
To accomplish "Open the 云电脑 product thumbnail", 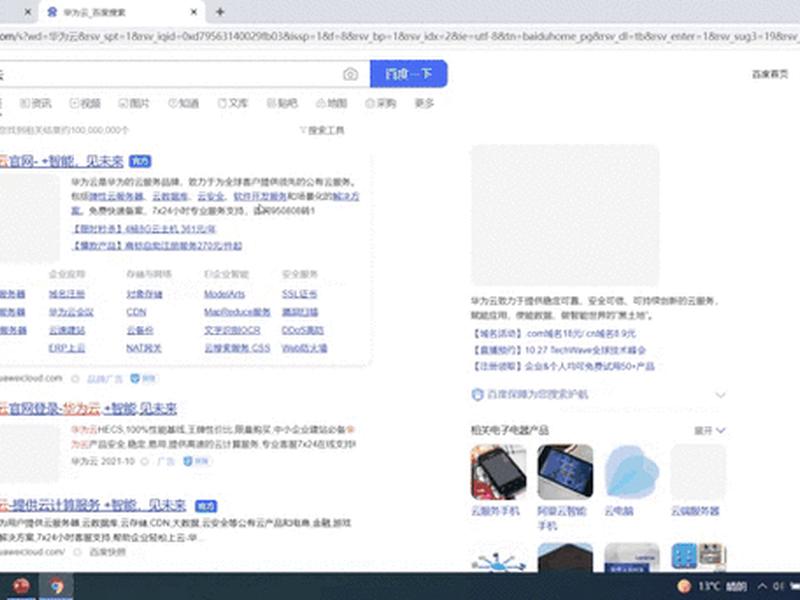I will pos(632,472).
